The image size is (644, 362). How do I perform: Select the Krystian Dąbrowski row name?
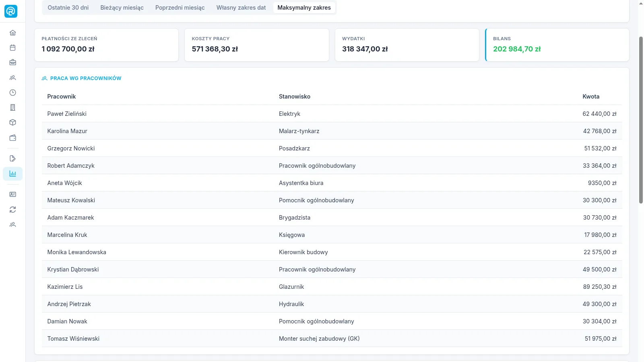73,269
